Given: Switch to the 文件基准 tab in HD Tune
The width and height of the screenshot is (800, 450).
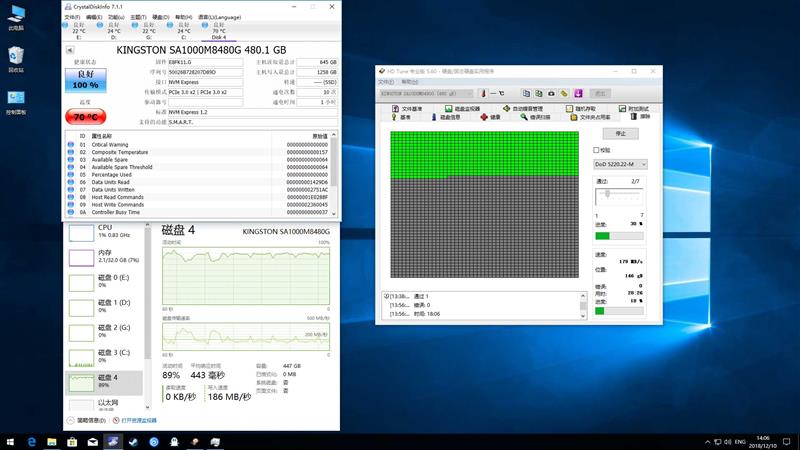Looking at the screenshot, I should [x=407, y=109].
